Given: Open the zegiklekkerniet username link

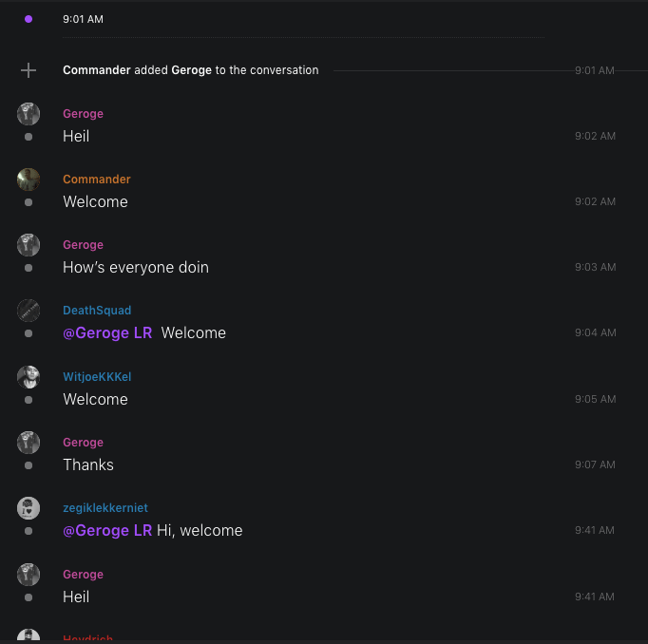Looking at the screenshot, I should point(105,508).
